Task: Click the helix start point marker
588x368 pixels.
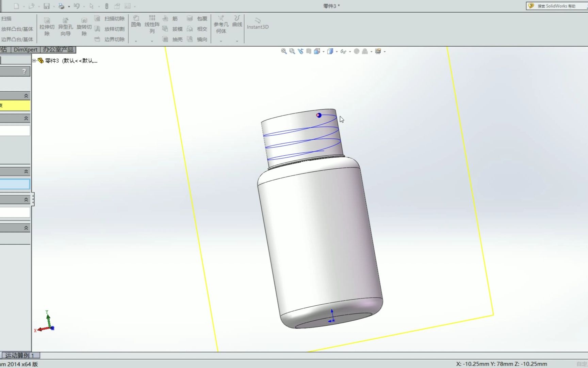Action: coord(318,115)
